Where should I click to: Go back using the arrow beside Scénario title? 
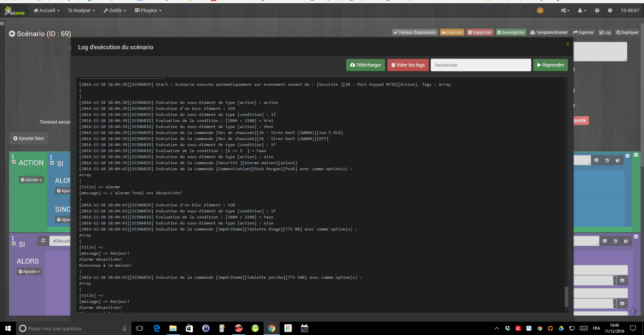click(x=12, y=34)
